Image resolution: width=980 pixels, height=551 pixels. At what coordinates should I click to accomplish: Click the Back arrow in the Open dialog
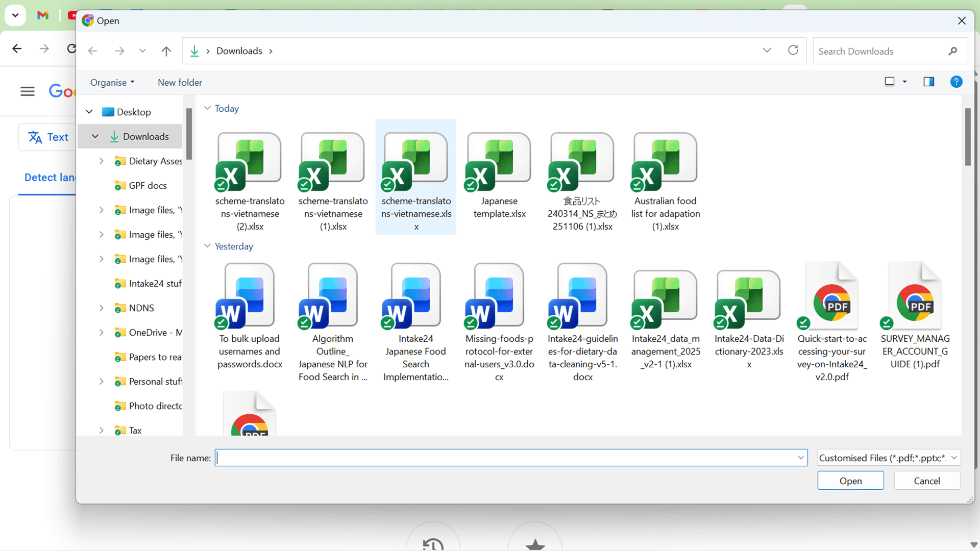point(92,51)
